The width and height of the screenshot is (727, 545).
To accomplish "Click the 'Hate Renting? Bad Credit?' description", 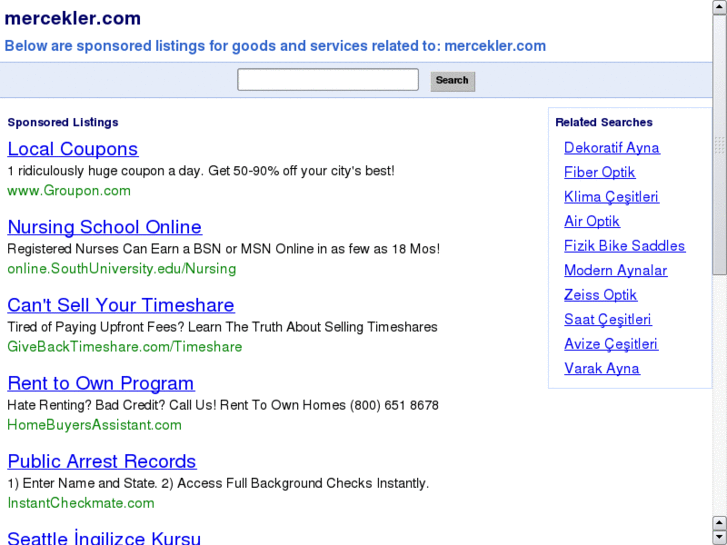I will pos(223,405).
